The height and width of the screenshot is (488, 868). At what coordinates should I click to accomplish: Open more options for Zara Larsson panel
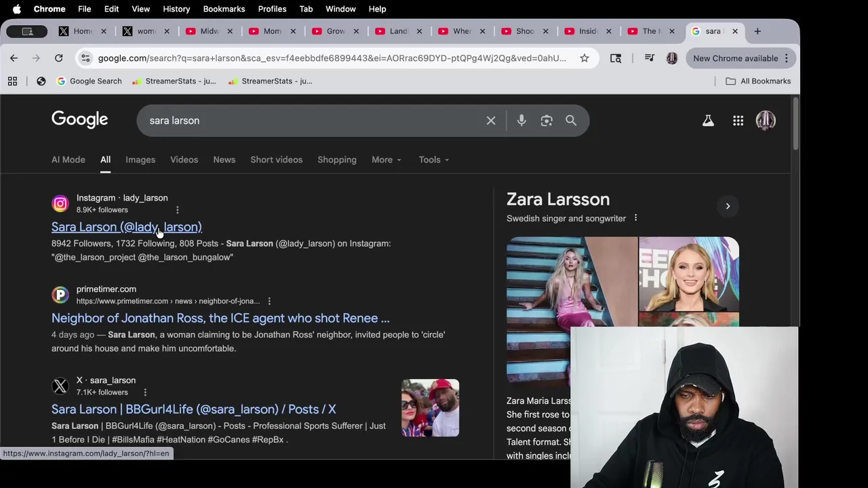635,218
